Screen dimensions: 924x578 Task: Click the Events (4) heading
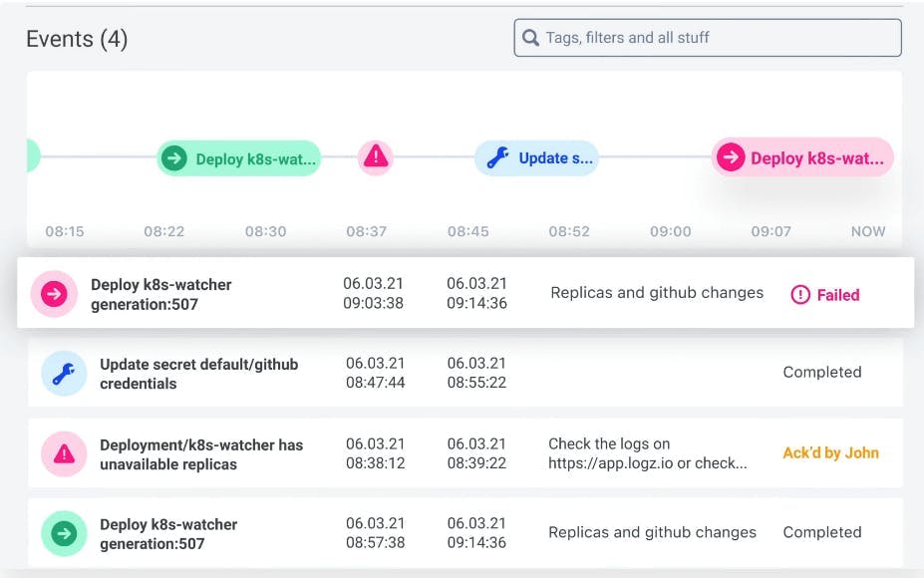pyautogui.click(x=77, y=39)
